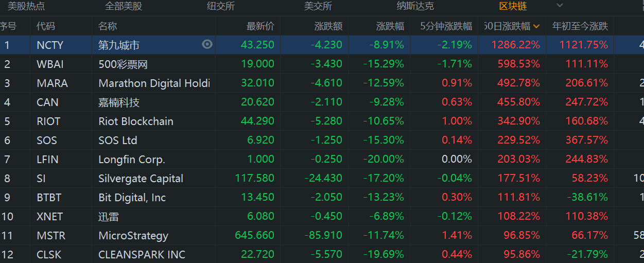Click the 年初至今涨跌 column header
The image size is (644, 263).
(x=580, y=26)
